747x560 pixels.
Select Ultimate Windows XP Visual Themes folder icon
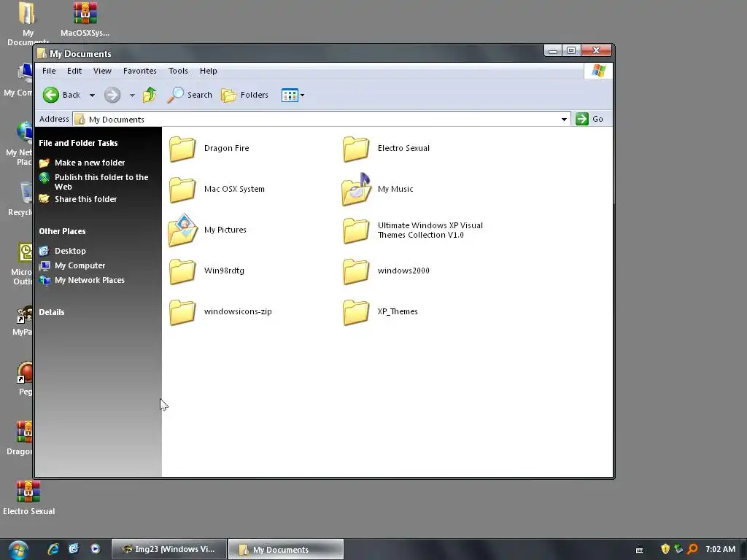pyautogui.click(x=356, y=230)
